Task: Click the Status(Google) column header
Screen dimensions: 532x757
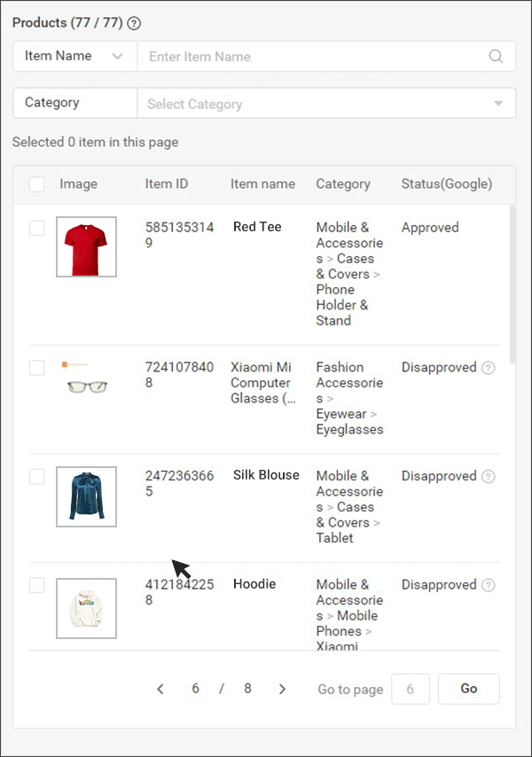Action: [x=447, y=184]
